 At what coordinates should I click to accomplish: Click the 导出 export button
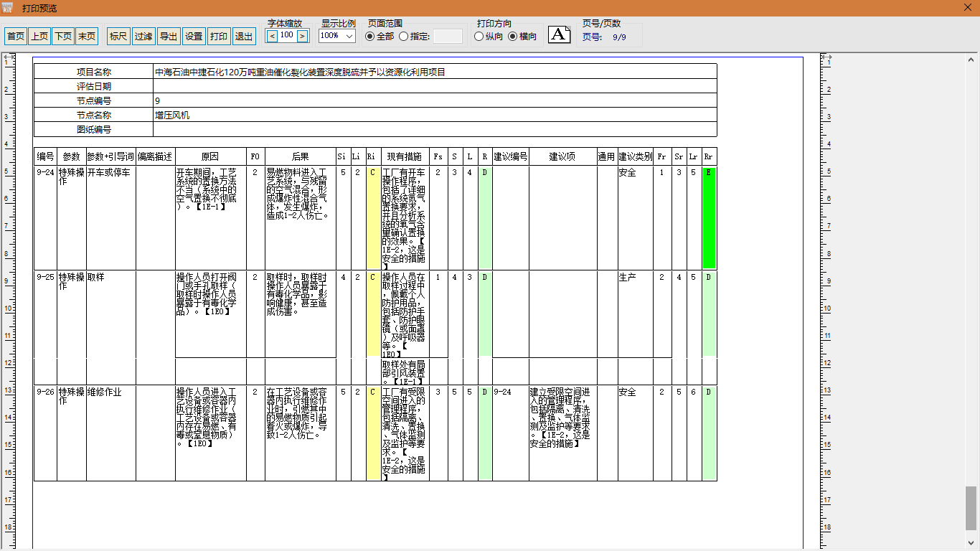point(169,36)
